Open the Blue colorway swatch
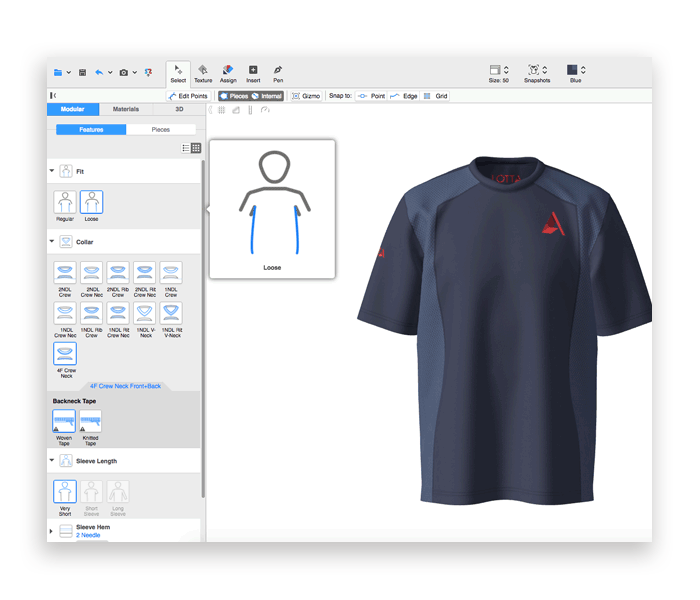Viewport: 700px width, 600px height. 576,74
